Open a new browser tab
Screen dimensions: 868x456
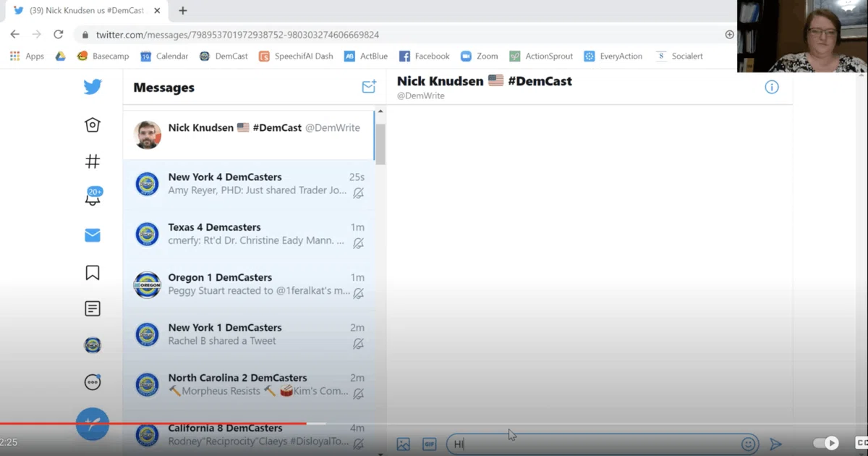[183, 11]
